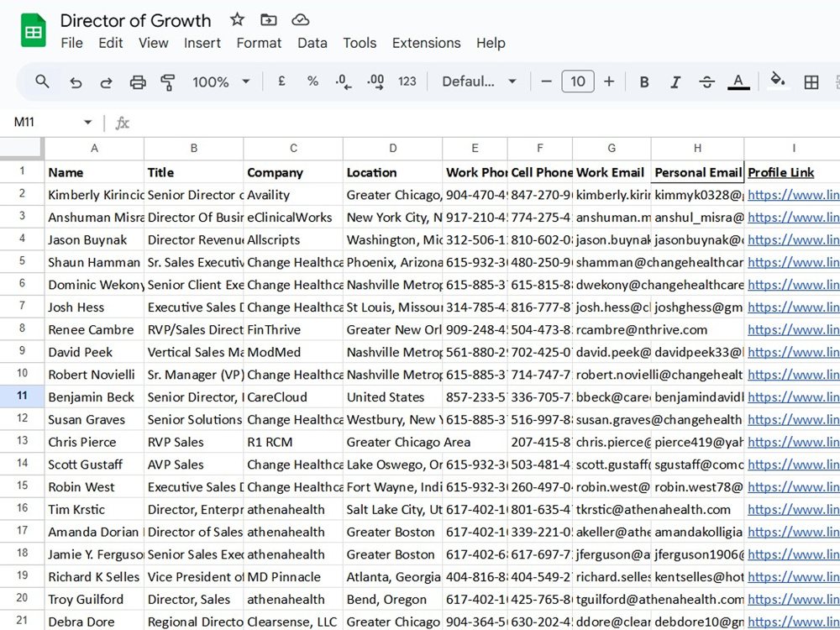Activate the Paint format tool
The width and height of the screenshot is (840, 630).
point(168,82)
